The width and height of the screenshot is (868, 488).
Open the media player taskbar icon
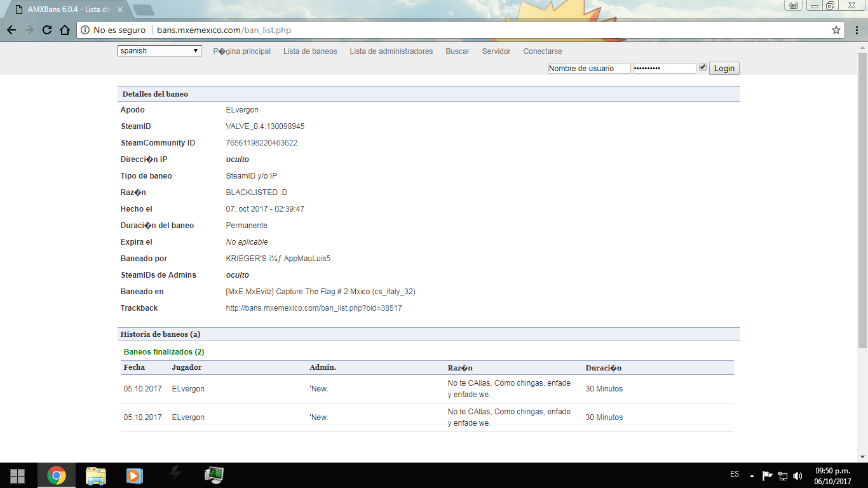[134, 475]
